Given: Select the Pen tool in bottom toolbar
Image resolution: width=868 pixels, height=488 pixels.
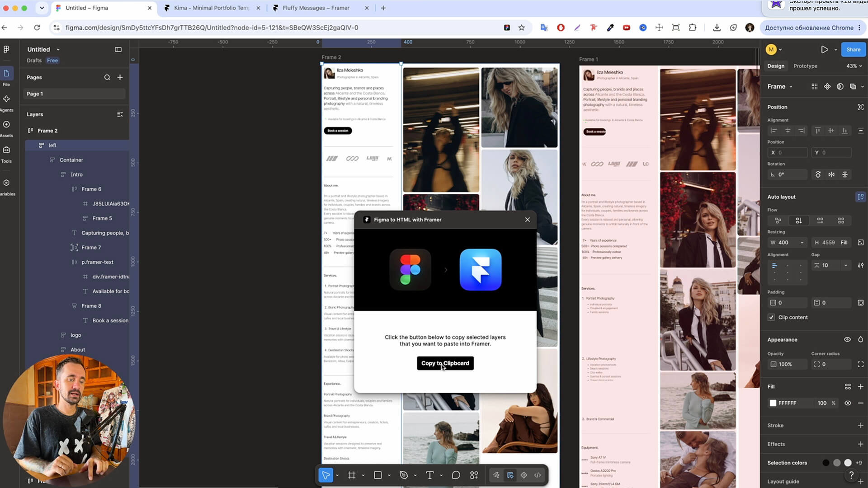Looking at the screenshot, I should (x=404, y=475).
